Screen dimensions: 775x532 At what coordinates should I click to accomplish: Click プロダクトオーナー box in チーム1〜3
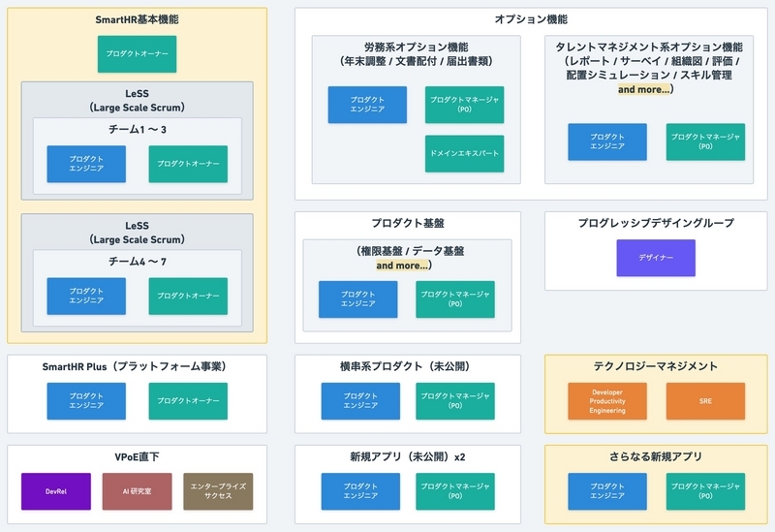coord(188,164)
